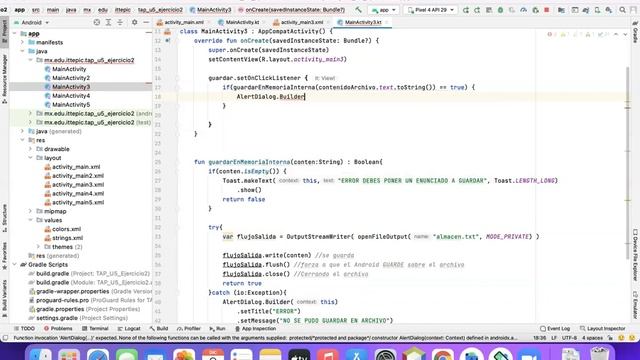The image size is (640, 360).
Task: Toggle the Build Variants side panel tab
Action: pos(4,297)
